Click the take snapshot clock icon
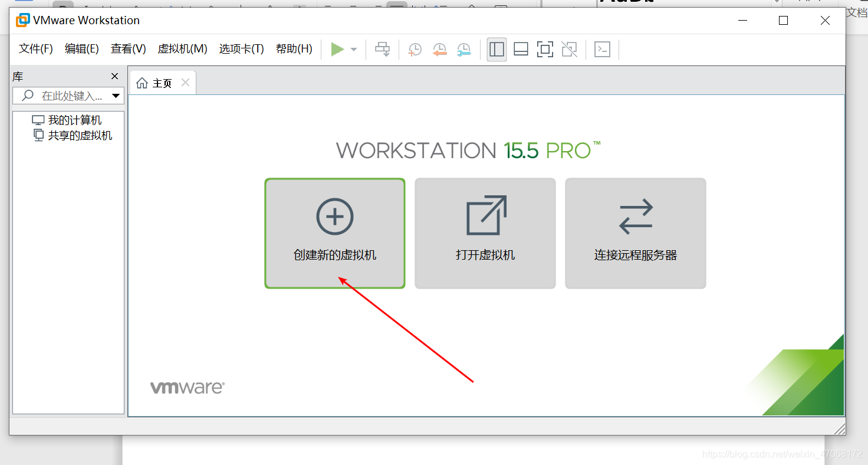The width and height of the screenshot is (868, 465). (415, 50)
